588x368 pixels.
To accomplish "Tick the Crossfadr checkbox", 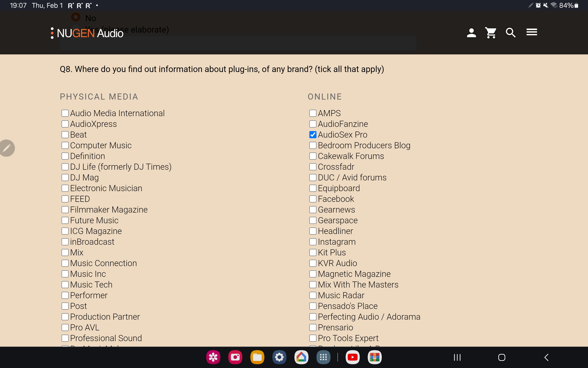I will (x=313, y=167).
